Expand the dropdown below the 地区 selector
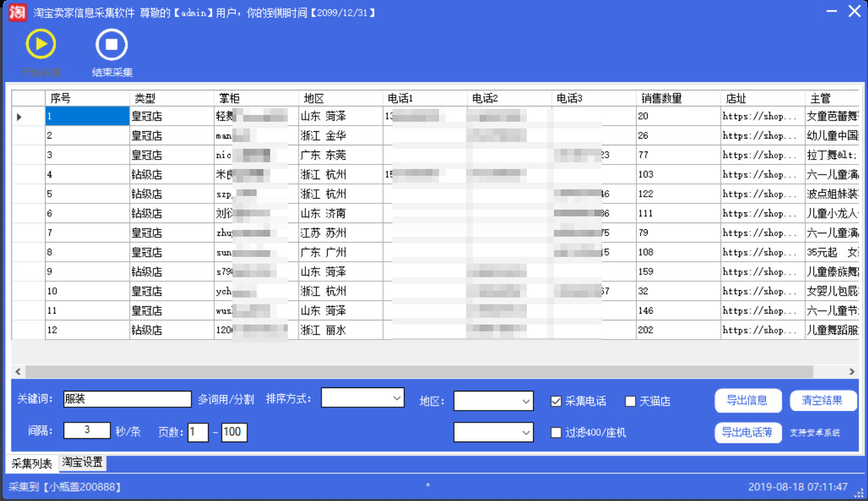 pos(492,433)
